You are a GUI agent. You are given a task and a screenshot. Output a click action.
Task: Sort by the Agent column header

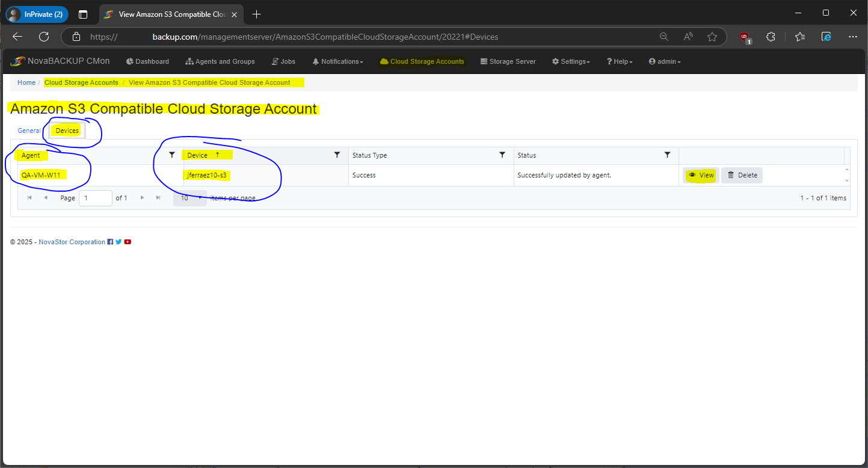pos(31,155)
